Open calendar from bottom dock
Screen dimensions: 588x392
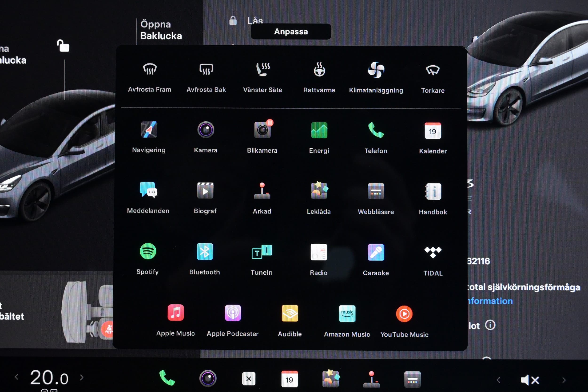click(x=290, y=379)
